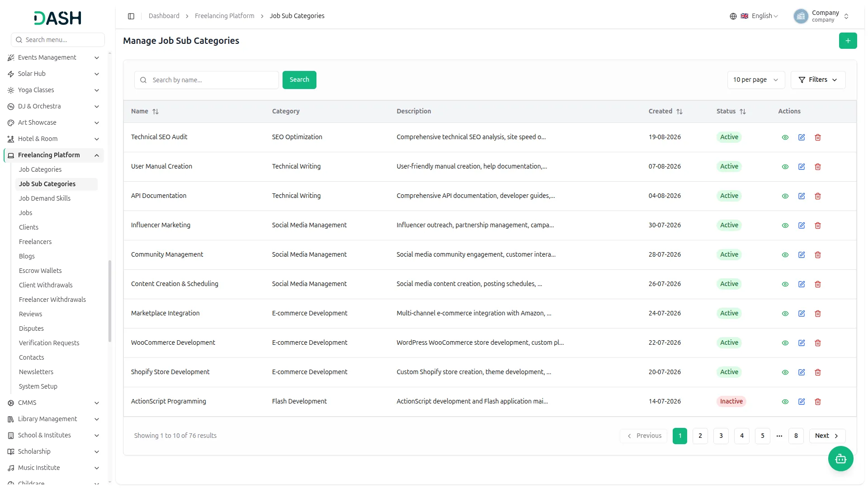This screenshot has height=488, width=868.
Task: View ActionScript Programming details eye icon
Action: pyautogui.click(x=785, y=402)
